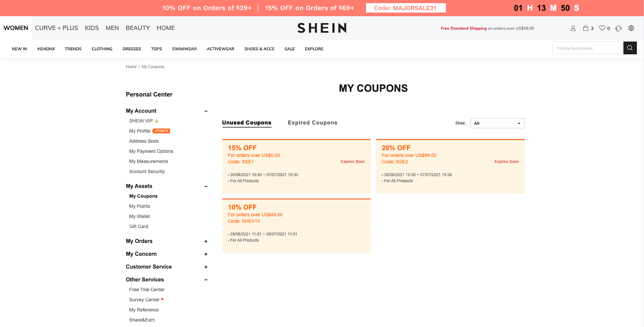644x327 pixels.
Task: Click the +POINTS badge next to My Profile
Action: tap(161, 131)
